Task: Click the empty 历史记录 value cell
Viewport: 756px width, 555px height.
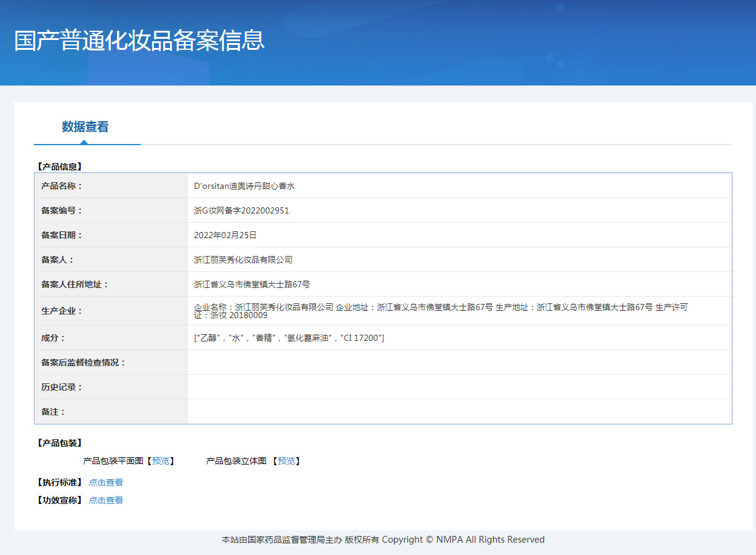Action: (x=459, y=387)
